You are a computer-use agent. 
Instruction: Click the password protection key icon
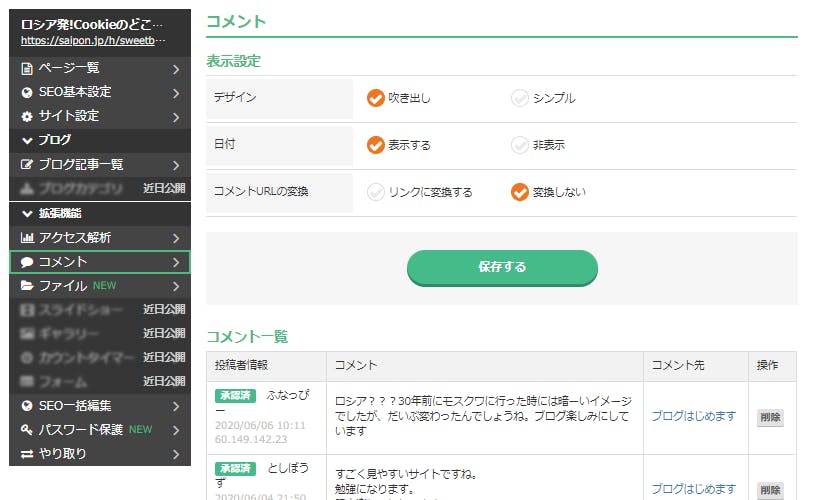[27, 430]
